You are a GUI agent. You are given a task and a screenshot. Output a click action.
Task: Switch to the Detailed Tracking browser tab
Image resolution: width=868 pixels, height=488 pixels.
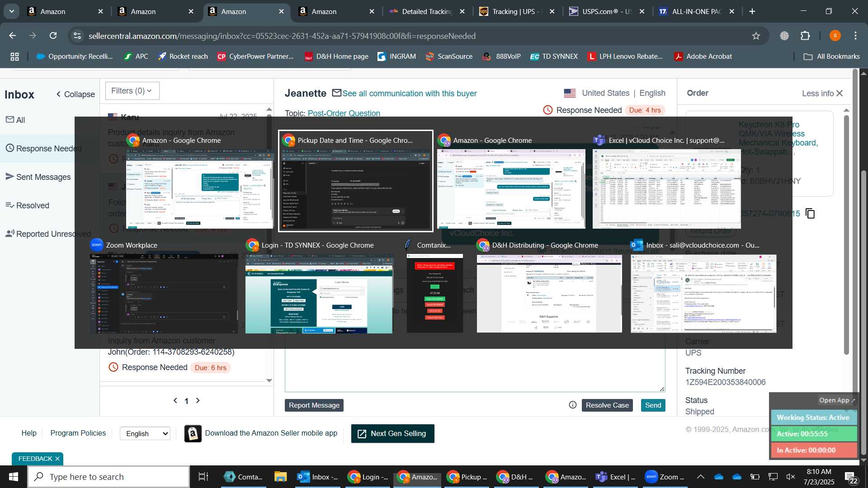427,11
